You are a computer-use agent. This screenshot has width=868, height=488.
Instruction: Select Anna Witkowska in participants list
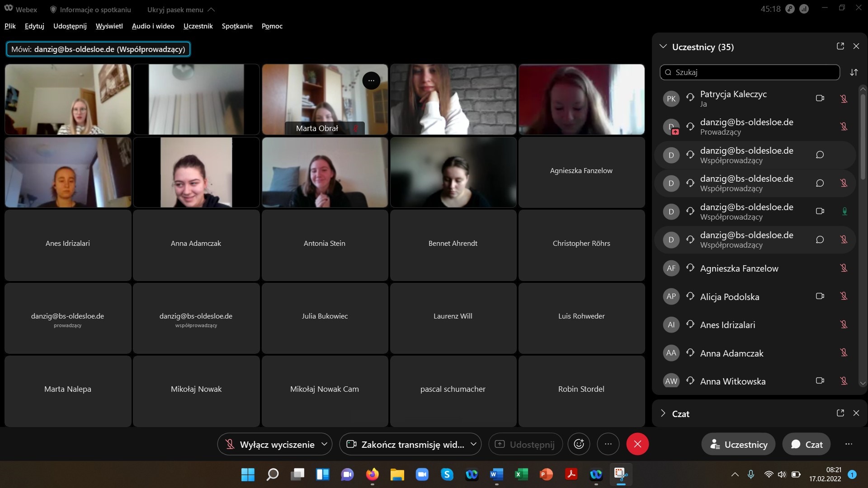coord(755,381)
